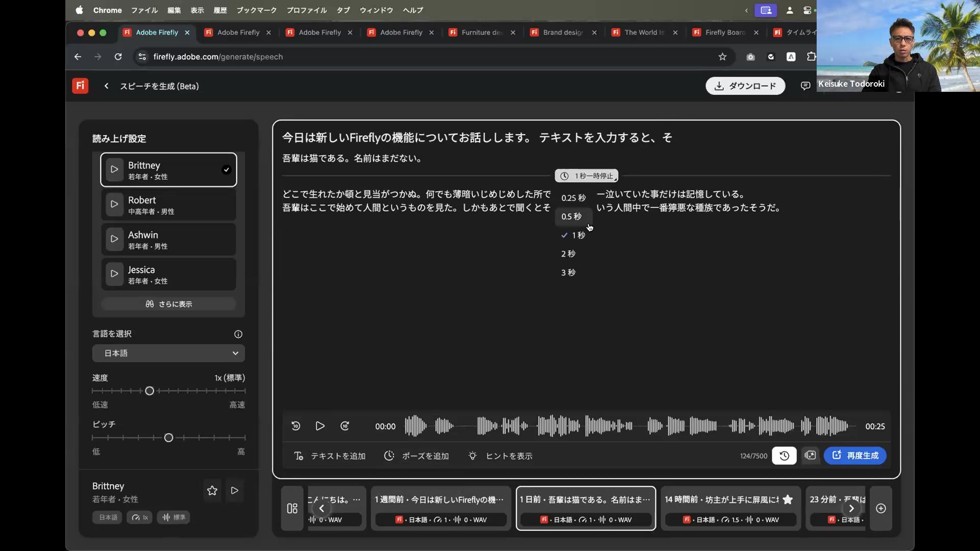Click the ダウンロード button
The image size is (980, 551).
[745, 86]
